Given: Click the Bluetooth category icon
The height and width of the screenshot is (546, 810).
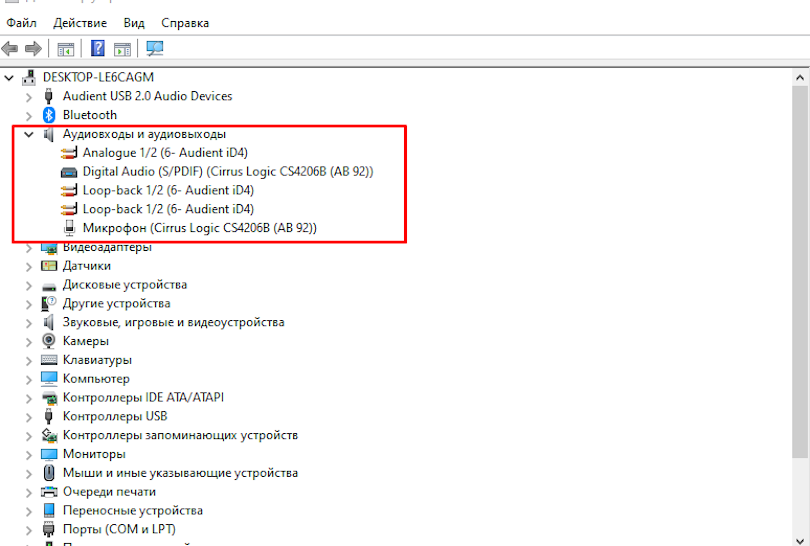Looking at the screenshot, I should click(49, 115).
